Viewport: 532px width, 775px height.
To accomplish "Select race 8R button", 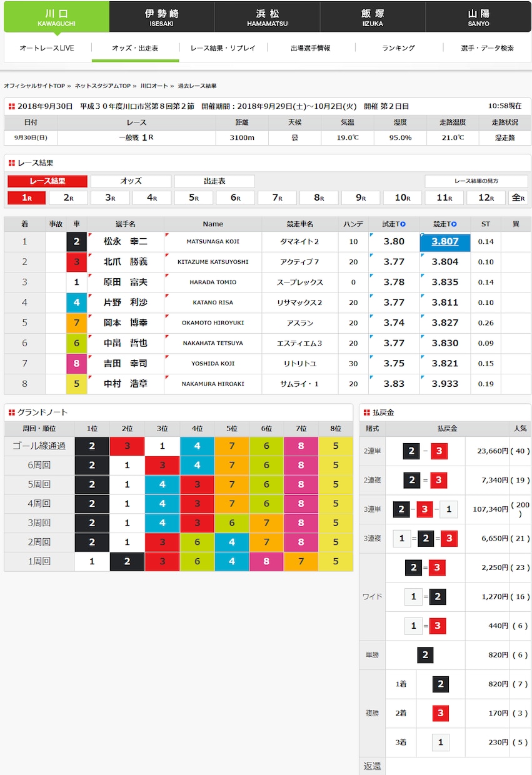I will point(319,198).
